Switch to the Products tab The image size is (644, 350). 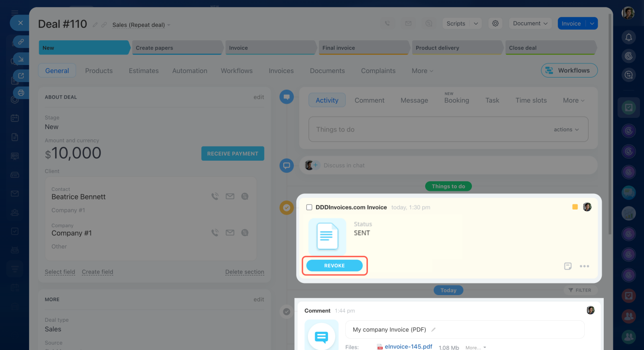tap(99, 71)
